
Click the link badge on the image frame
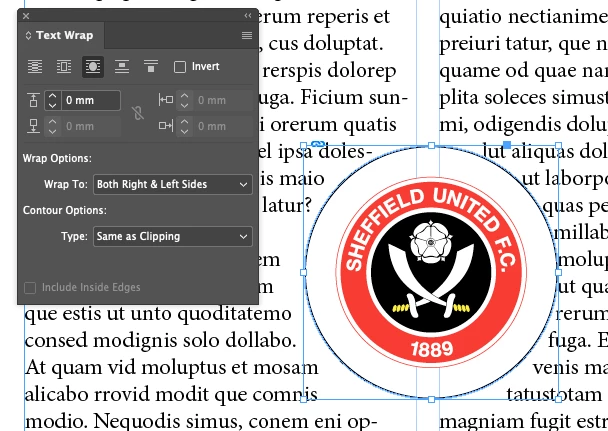[x=318, y=145]
